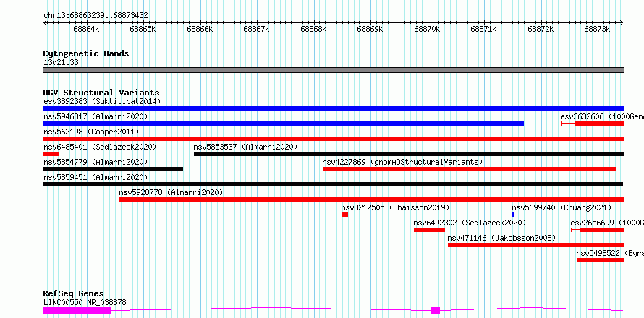Click the 68870k ruler tick label
The width and height of the screenshot is (644, 318).
pyautogui.click(x=427, y=30)
